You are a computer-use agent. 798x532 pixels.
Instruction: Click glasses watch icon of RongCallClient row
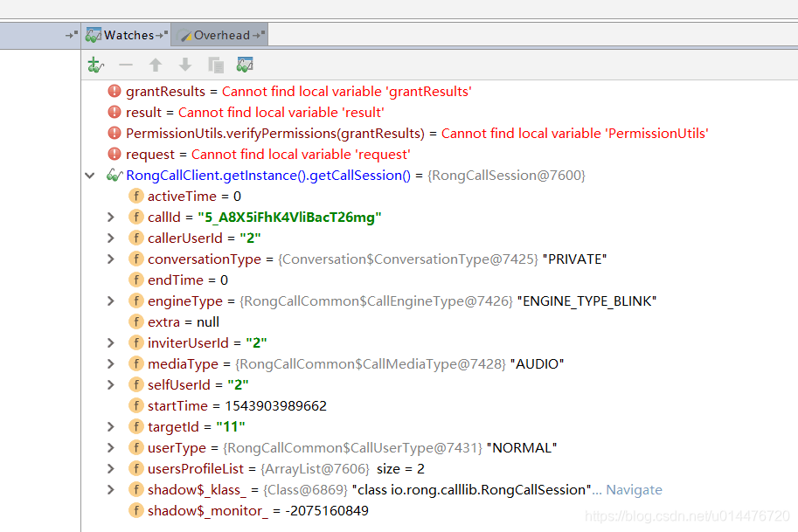coord(114,176)
